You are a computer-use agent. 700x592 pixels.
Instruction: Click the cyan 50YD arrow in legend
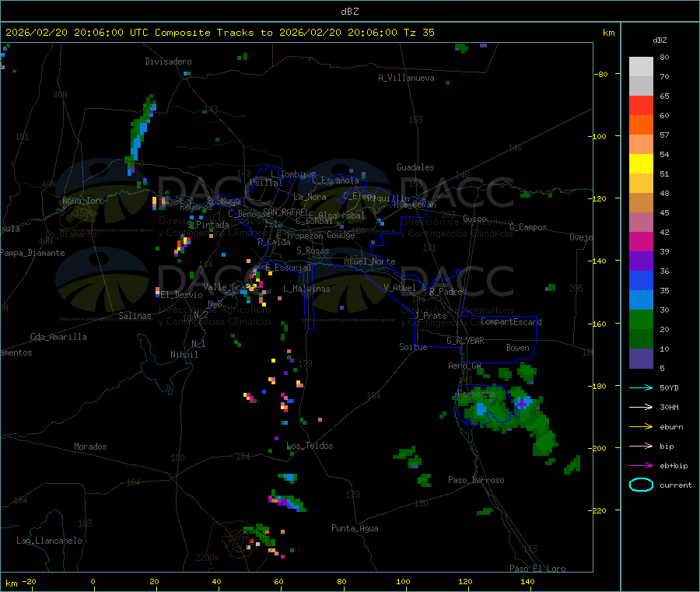click(641, 387)
